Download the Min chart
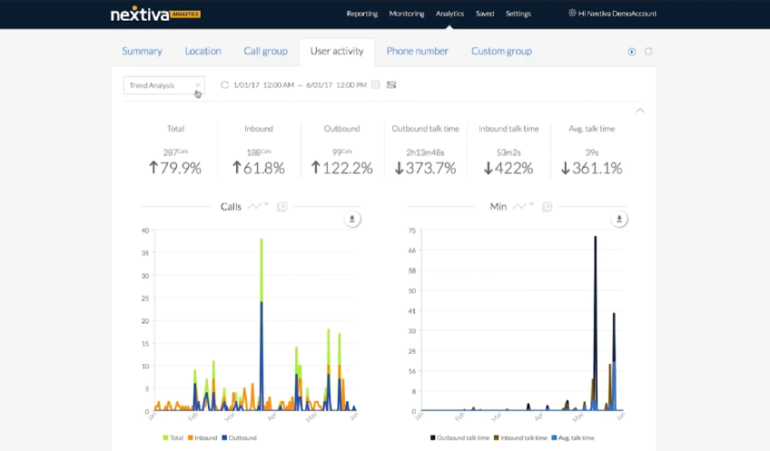The image size is (770, 451). point(620,219)
